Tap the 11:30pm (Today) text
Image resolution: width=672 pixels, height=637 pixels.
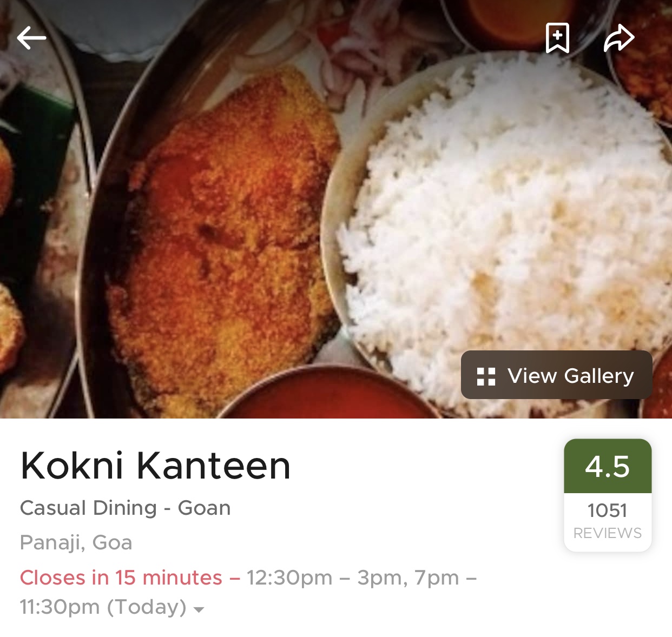[103, 607]
